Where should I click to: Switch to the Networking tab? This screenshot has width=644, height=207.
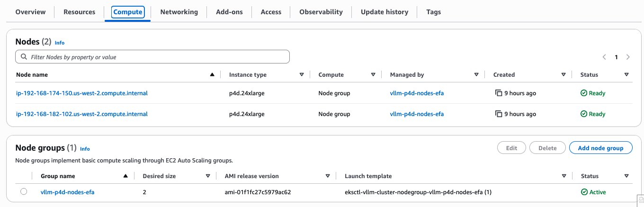click(179, 12)
